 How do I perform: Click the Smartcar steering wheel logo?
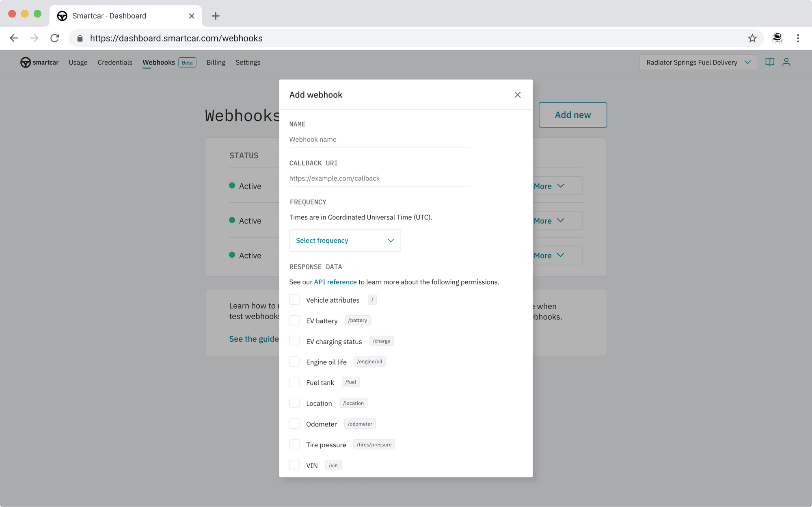(25, 62)
